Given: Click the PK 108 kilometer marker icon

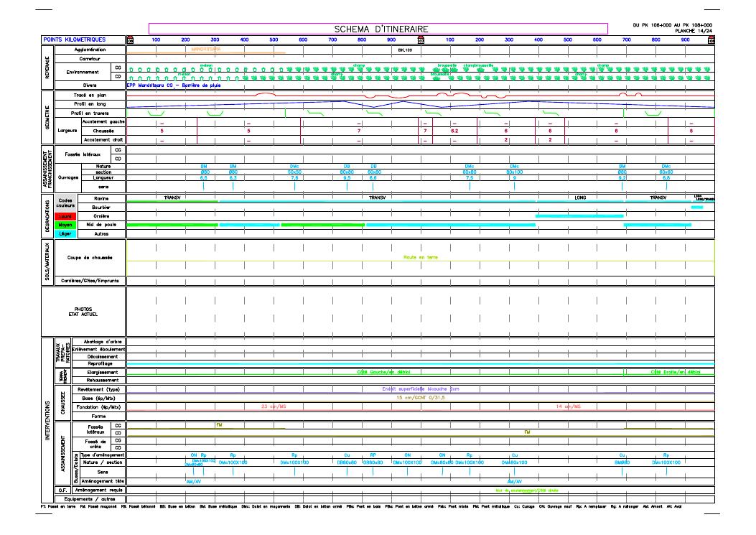Looking at the screenshot, I should [x=711, y=40].
